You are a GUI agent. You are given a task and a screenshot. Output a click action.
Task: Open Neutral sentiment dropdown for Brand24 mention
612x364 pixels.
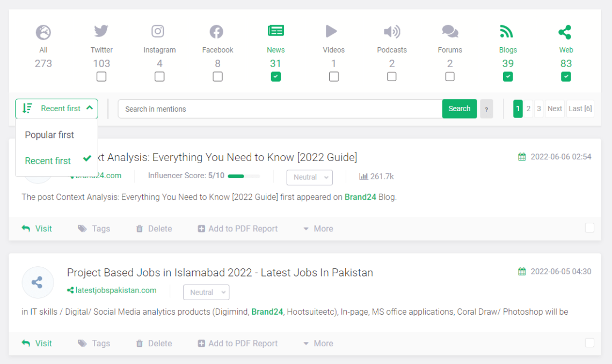(310, 177)
